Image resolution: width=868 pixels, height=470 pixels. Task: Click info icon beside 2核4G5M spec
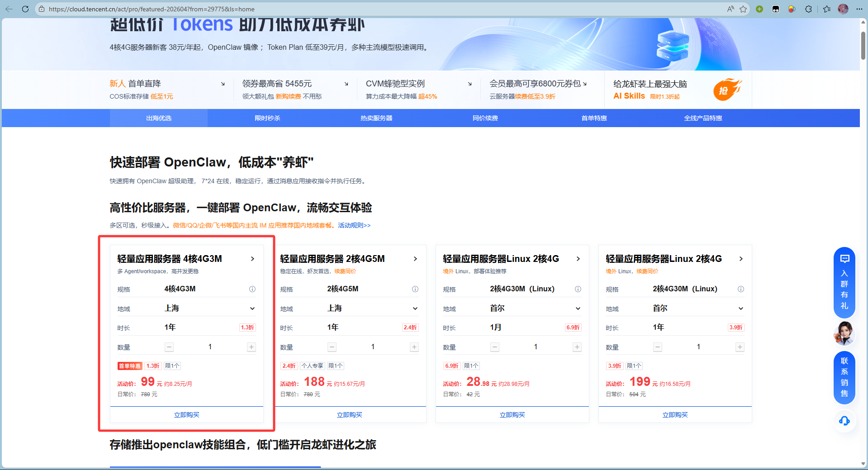[415, 289]
